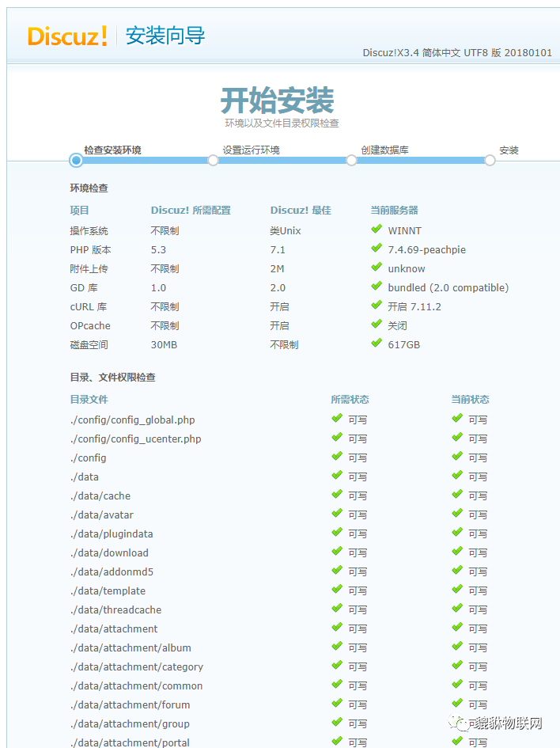Click the ./data/attachment/group path text

click(x=130, y=724)
